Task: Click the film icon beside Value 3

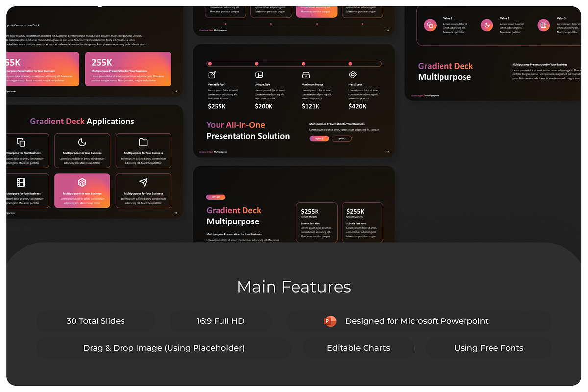Action: point(543,25)
